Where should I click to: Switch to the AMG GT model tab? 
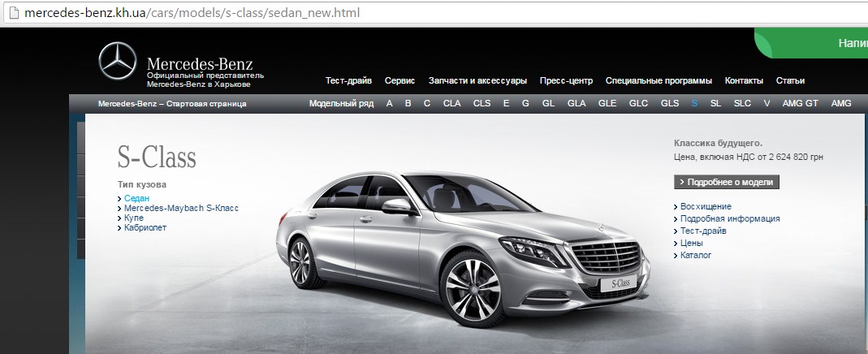[800, 103]
